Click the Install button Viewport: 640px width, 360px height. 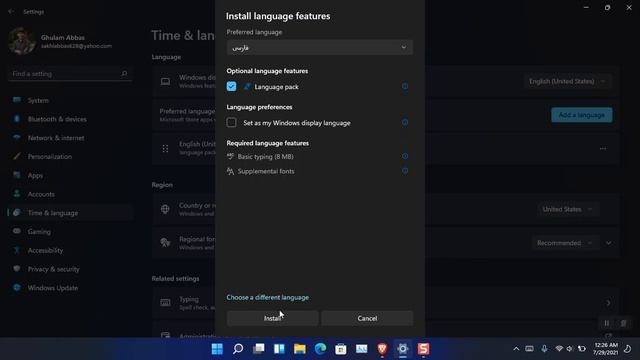pos(273,318)
